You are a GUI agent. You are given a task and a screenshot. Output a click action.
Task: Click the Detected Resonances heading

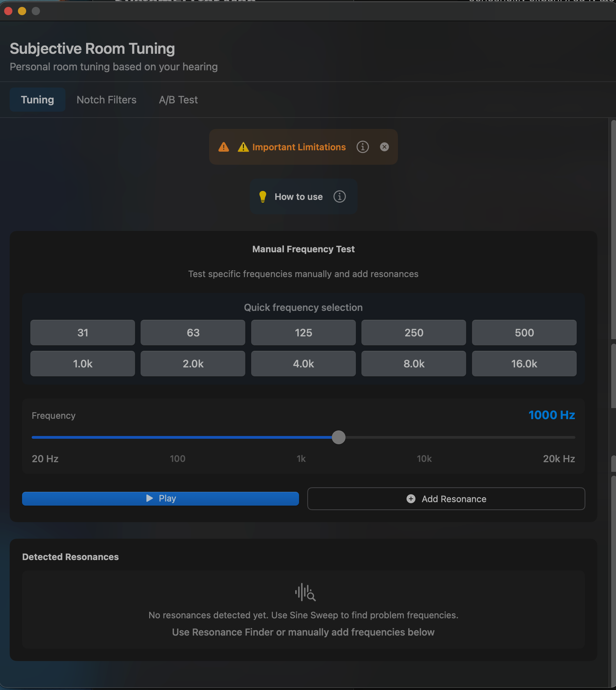point(70,557)
